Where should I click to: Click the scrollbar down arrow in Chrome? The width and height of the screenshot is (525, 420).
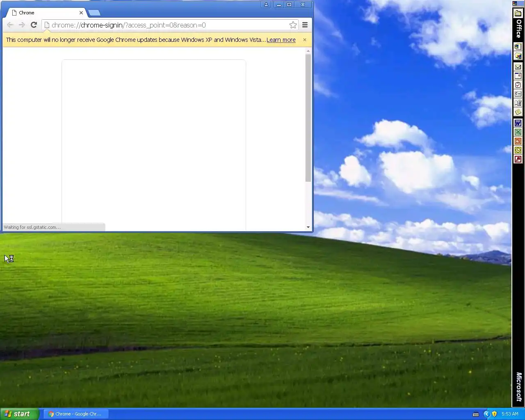click(308, 227)
